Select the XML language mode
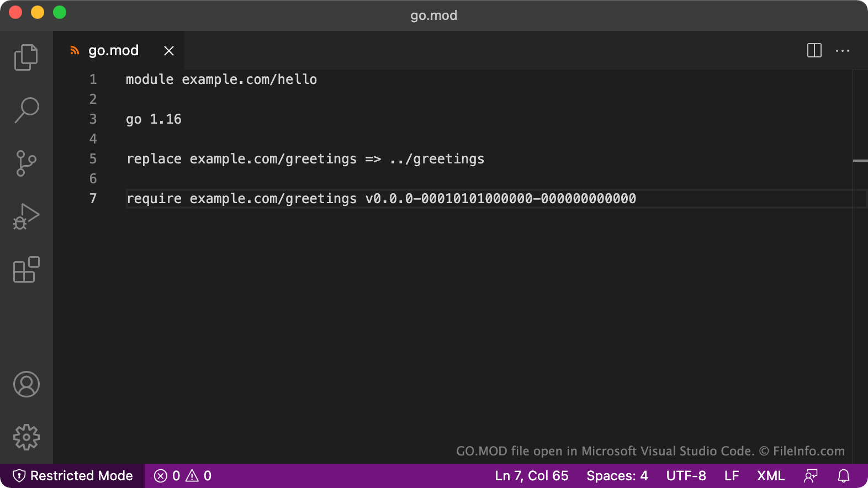868x488 pixels. point(771,476)
